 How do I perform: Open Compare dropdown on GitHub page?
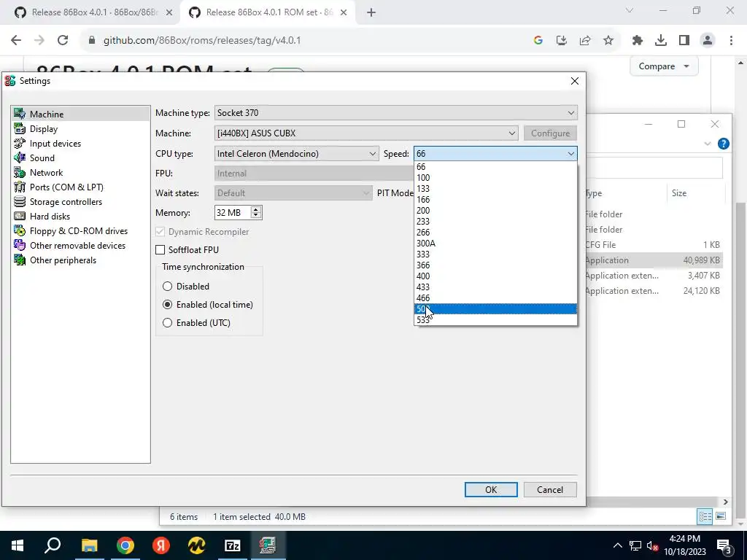[x=664, y=66]
